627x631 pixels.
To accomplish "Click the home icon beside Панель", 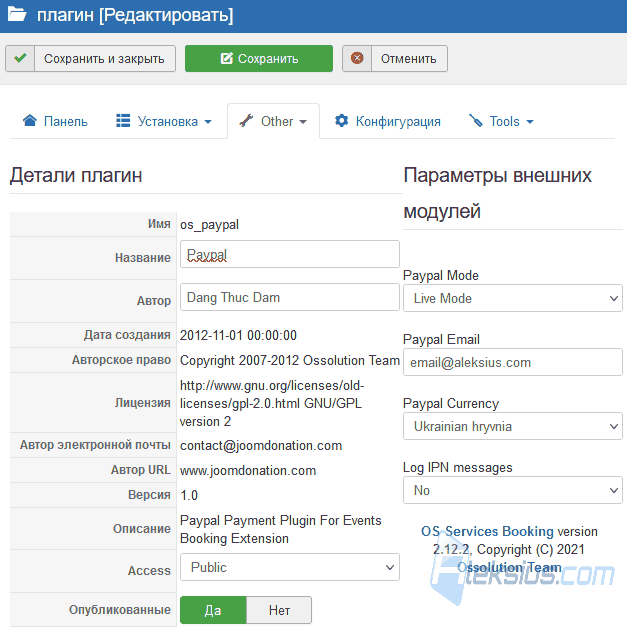I will point(29,120).
